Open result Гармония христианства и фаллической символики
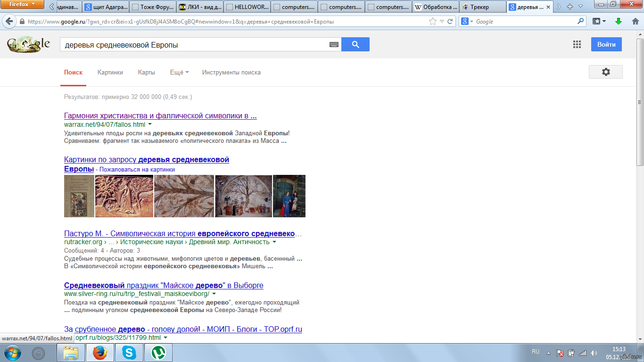The image size is (644, 362). click(x=160, y=116)
